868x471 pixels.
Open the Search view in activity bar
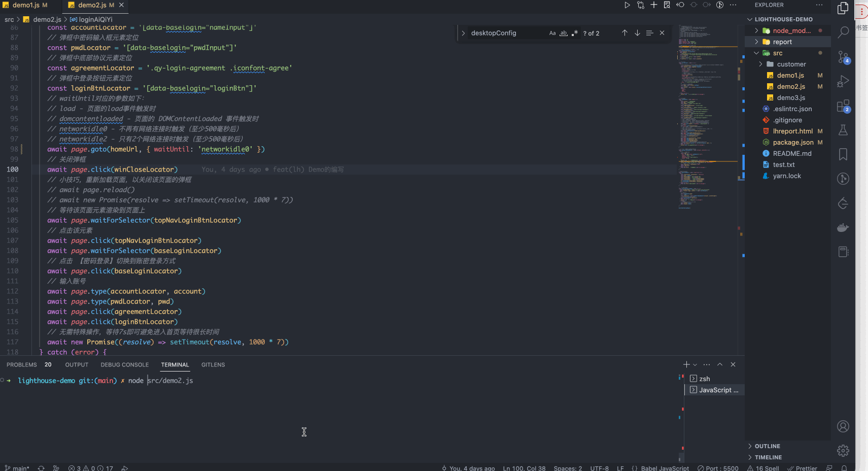point(843,32)
